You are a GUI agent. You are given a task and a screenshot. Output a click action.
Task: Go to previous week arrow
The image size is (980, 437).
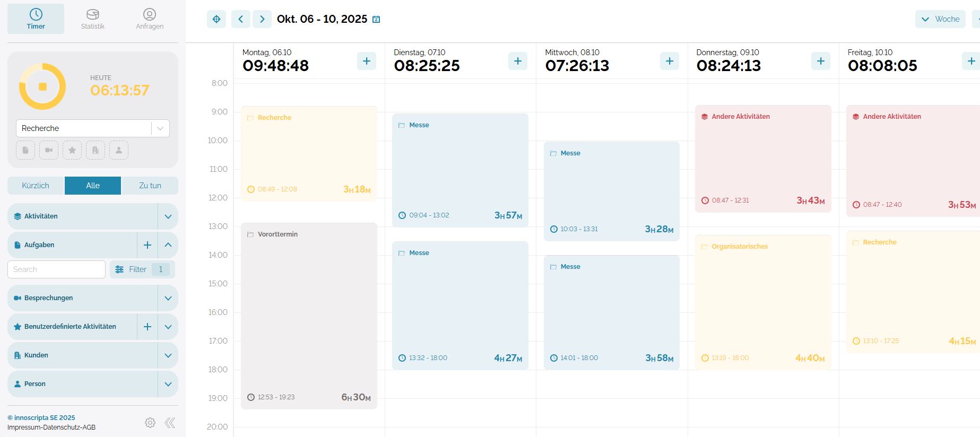tap(240, 19)
